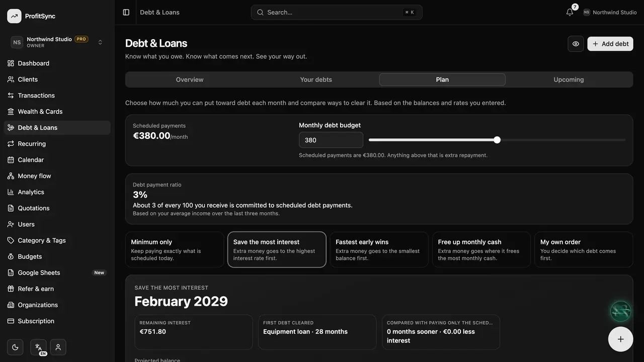Select the Fastest early wins strategy
The image size is (644, 362).
(x=379, y=249)
